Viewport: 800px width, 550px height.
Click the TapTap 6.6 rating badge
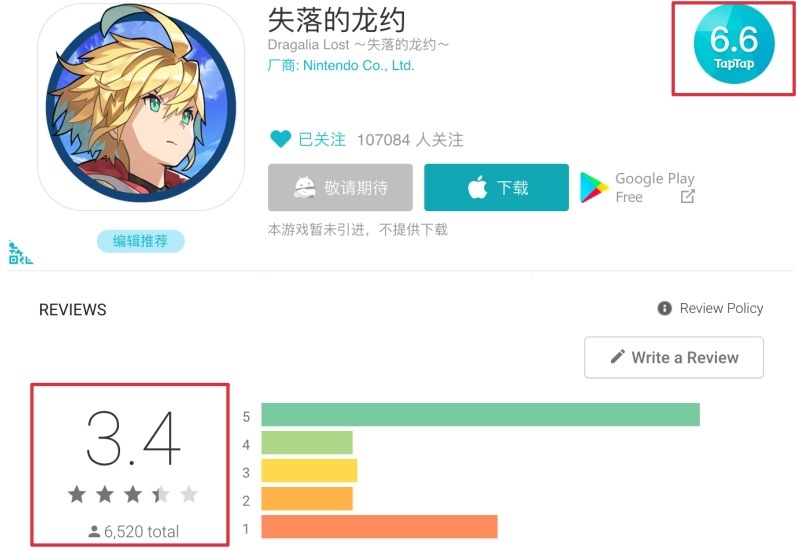pos(734,44)
